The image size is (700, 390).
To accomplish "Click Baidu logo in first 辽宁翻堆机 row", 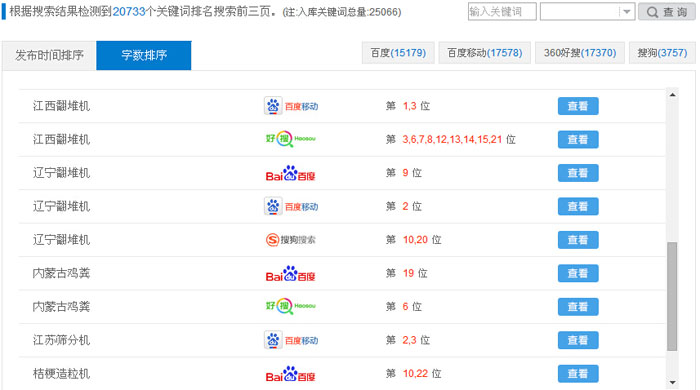I will [x=291, y=173].
